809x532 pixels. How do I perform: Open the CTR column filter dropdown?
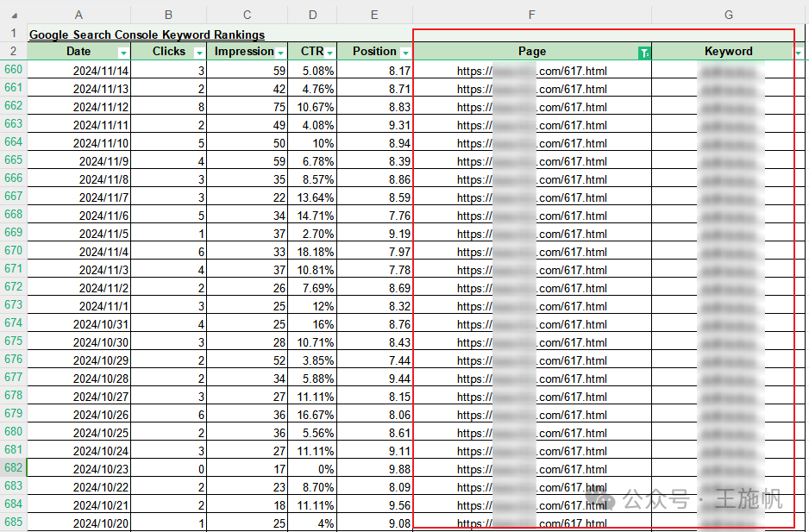(329, 53)
